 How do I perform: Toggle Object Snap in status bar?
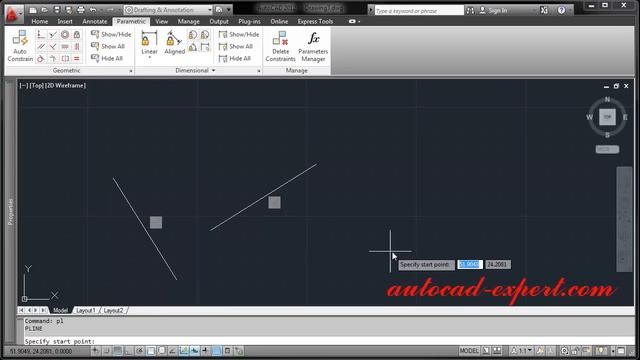[151, 351]
